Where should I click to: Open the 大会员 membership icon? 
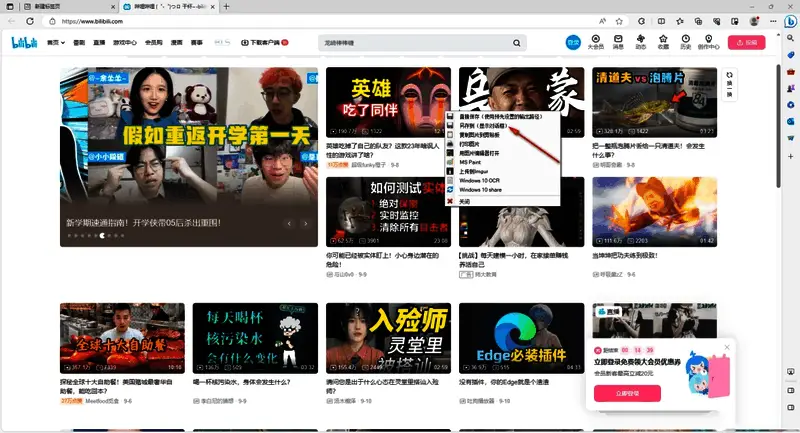click(x=595, y=42)
